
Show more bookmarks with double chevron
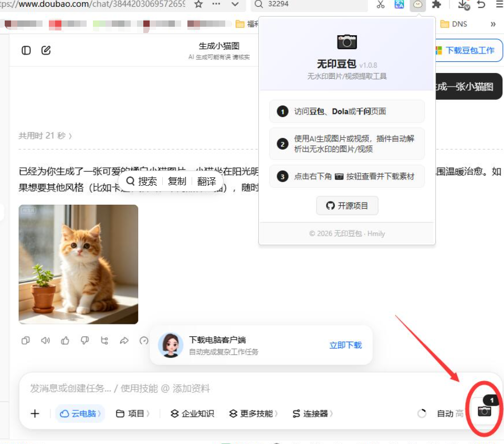coord(493,24)
